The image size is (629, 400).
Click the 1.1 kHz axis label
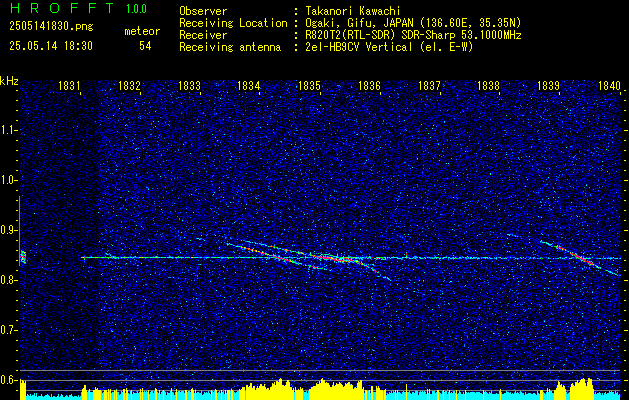pos(8,130)
